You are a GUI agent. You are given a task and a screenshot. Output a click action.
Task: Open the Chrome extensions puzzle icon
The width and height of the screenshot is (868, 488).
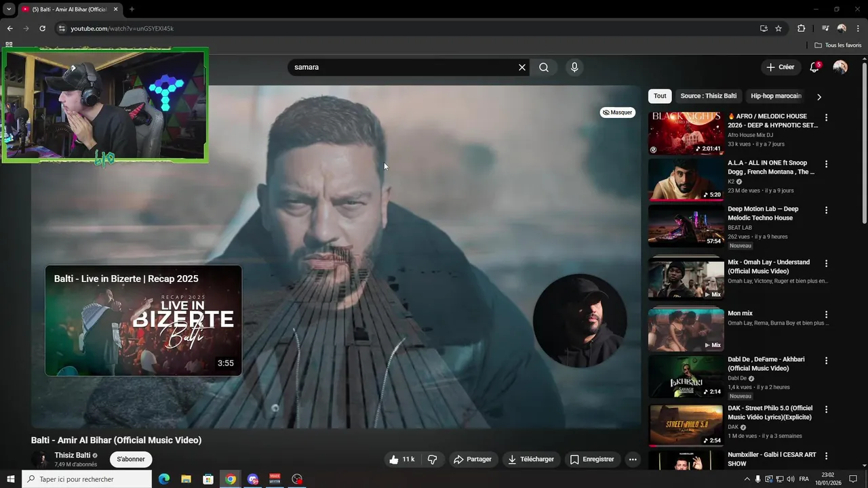pos(801,28)
